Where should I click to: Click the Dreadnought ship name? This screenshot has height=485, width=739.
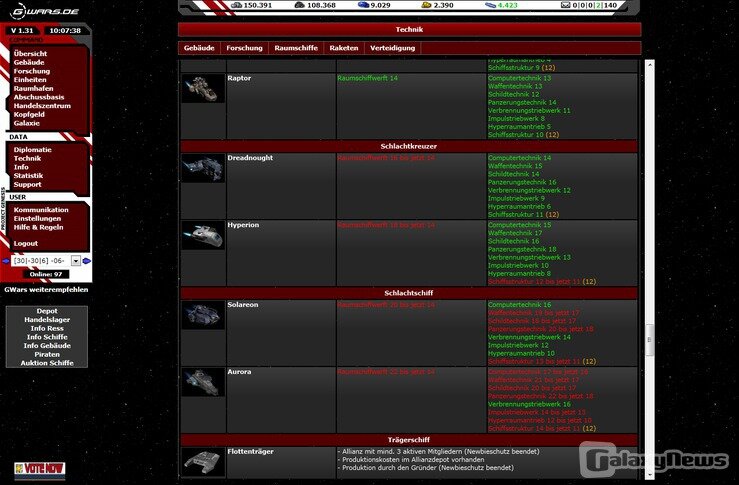pos(250,158)
